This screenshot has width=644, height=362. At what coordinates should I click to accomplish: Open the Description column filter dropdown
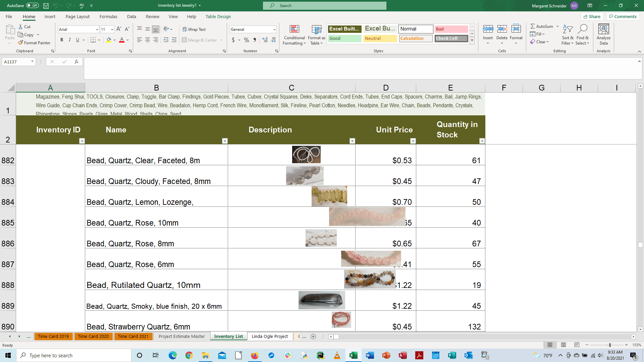click(x=352, y=141)
